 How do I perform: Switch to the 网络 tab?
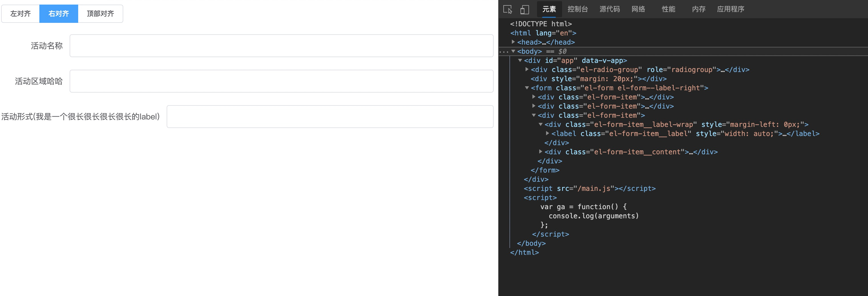638,9
